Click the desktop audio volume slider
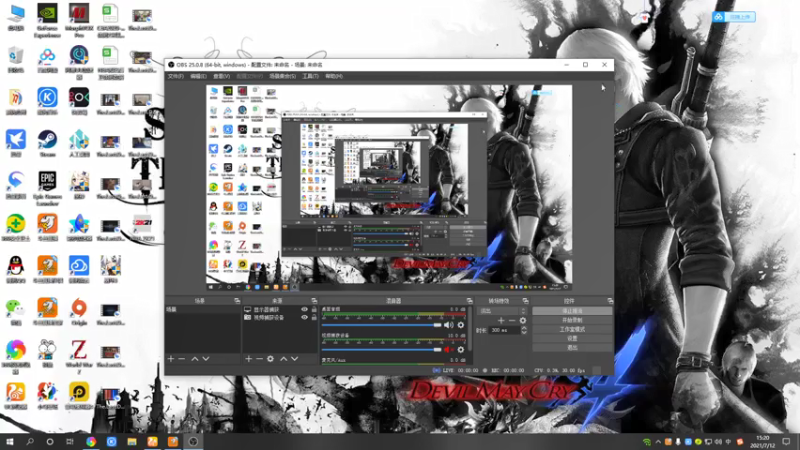The height and width of the screenshot is (450, 800). point(382,325)
